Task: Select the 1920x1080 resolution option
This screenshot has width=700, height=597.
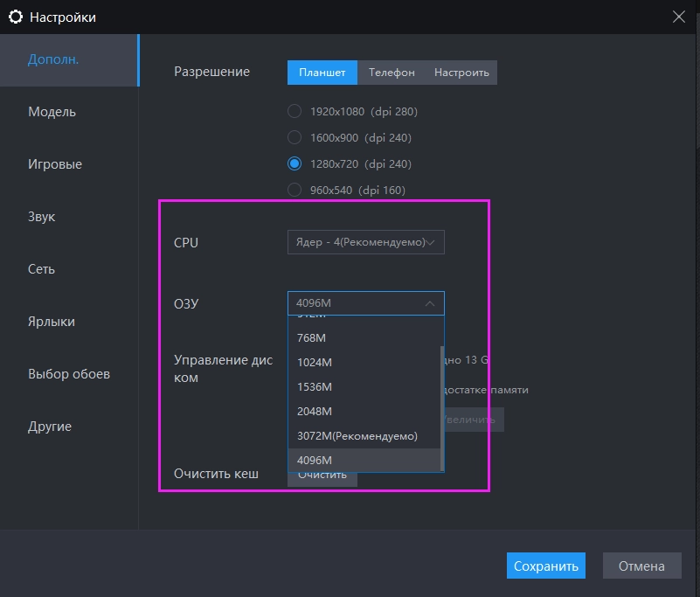Action: (x=294, y=111)
